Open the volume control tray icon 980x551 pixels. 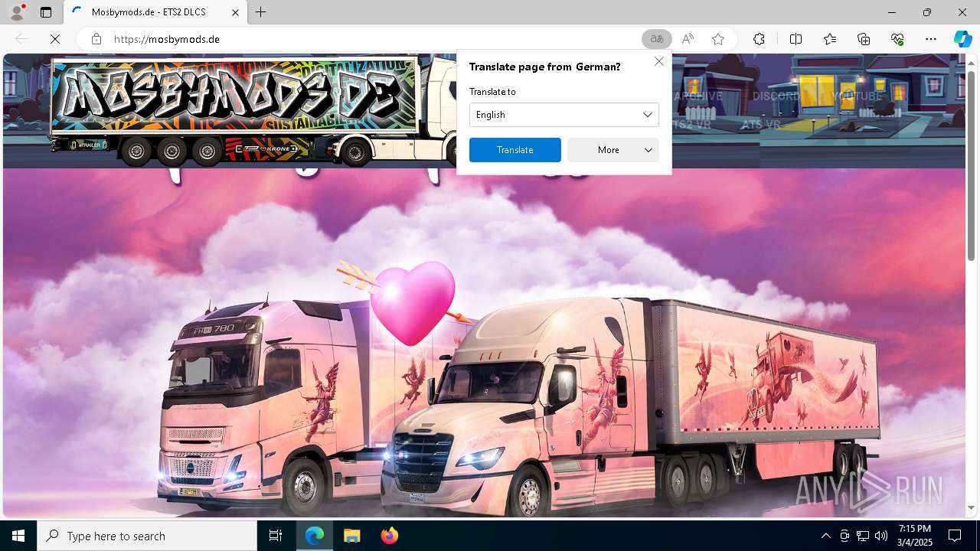[x=881, y=536]
